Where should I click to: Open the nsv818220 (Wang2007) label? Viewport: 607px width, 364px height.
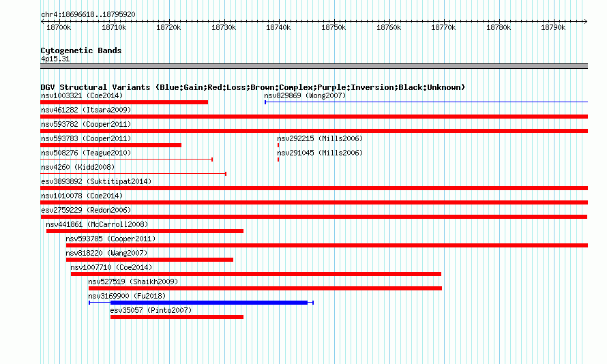pyautogui.click(x=106, y=253)
